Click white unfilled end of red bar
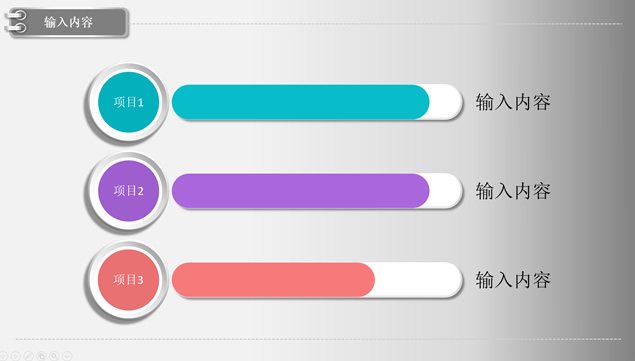635x361 pixels. coord(419,280)
